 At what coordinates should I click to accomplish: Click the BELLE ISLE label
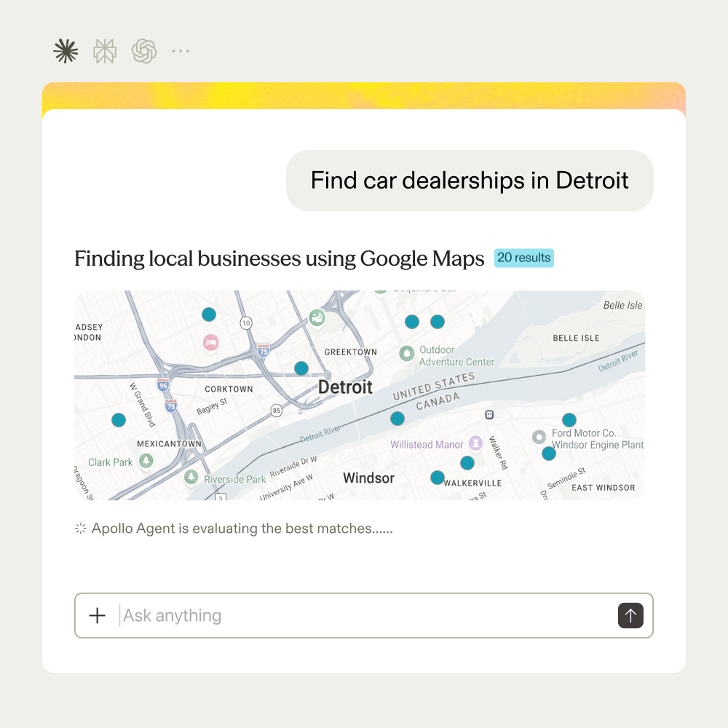(576, 338)
